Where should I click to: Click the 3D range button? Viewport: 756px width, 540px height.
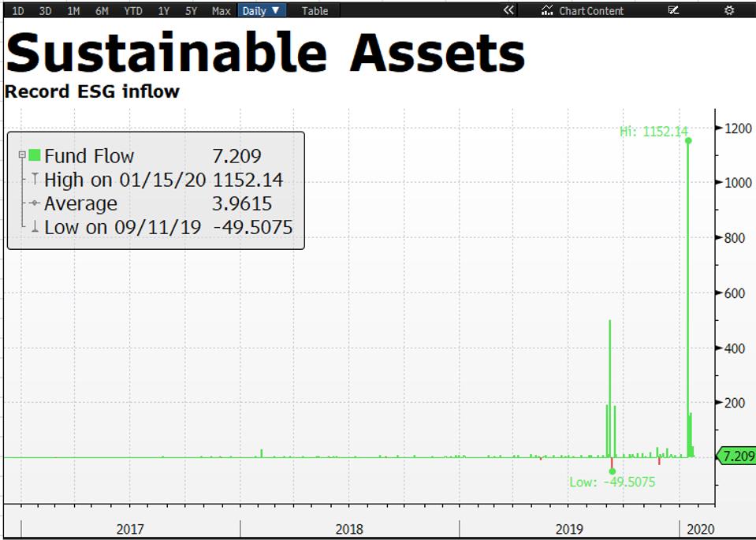45,10
